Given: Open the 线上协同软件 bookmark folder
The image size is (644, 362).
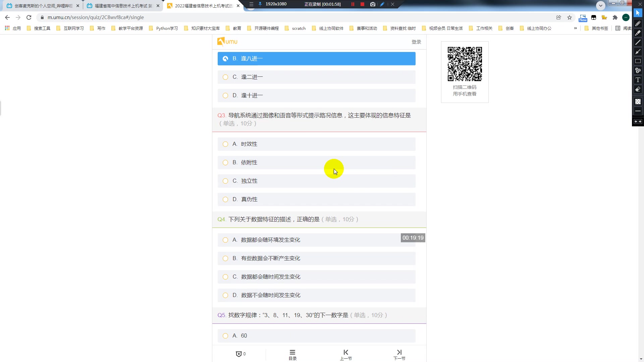Looking at the screenshot, I should pos(328,28).
